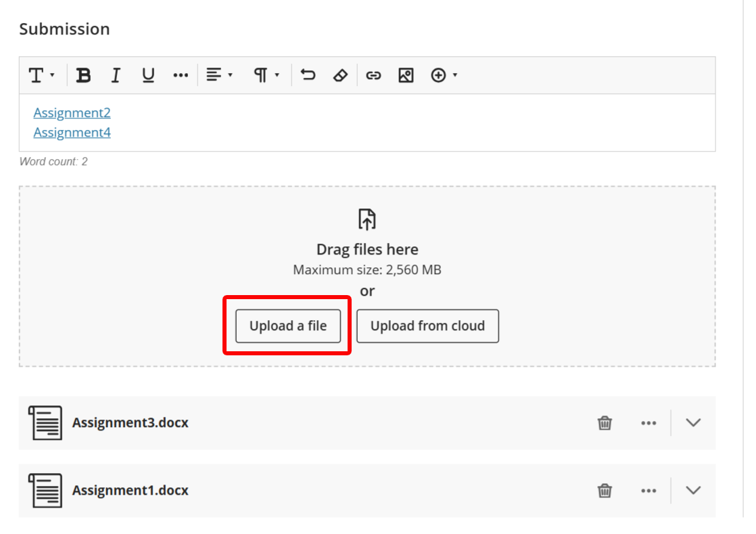This screenshot has width=756, height=534.
Task: Open the paragraph format dropdown
Action: [x=266, y=75]
